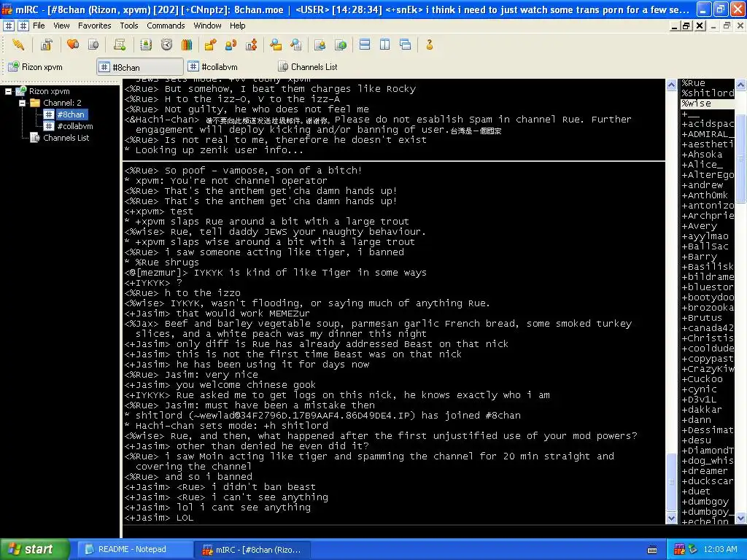This screenshot has height=560, width=747.
Task: Click mIRC taskbar button
Action: (x=252, y=550)
